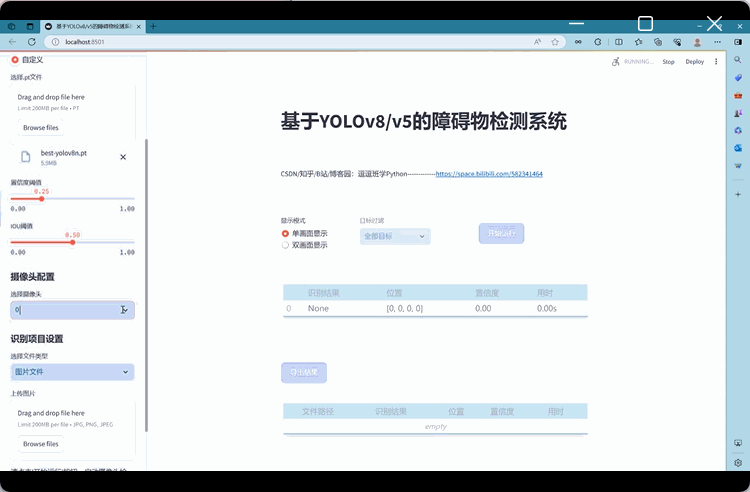
Task: Open browser settings and more menu
Action: pyautogui.click(x=717, y=42)
